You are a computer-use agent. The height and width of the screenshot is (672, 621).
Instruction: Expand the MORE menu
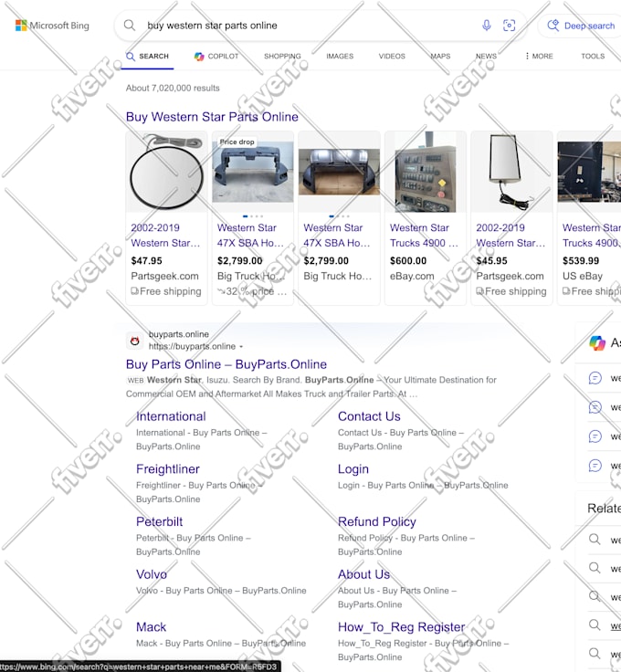point(539,56)
